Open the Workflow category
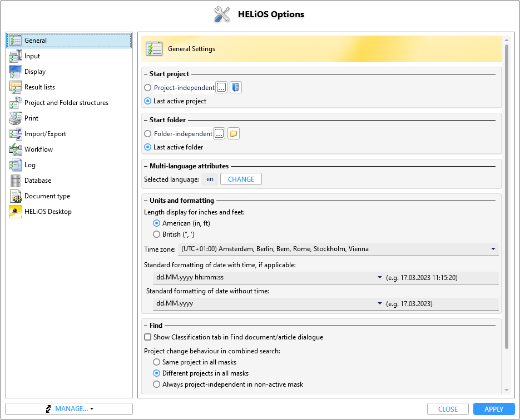Screen dimensions: 520x420 pyautogui.click(x=69, y=149)
